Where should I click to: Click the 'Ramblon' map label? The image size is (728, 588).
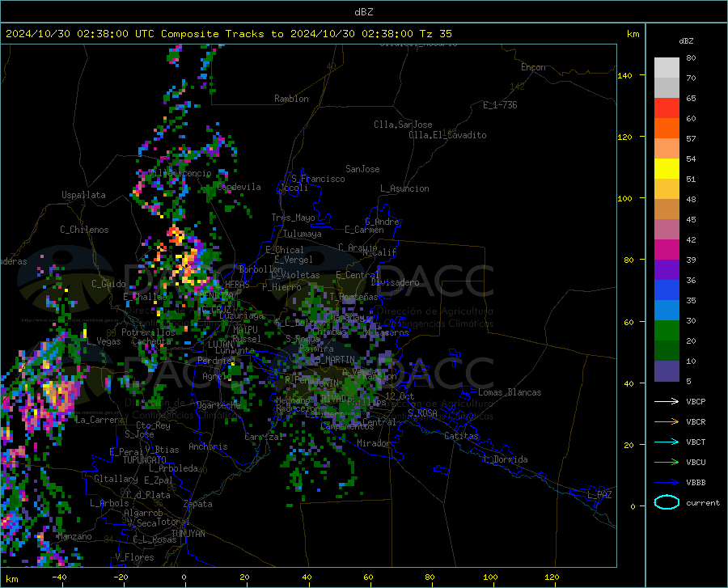(x=291, y=99)
